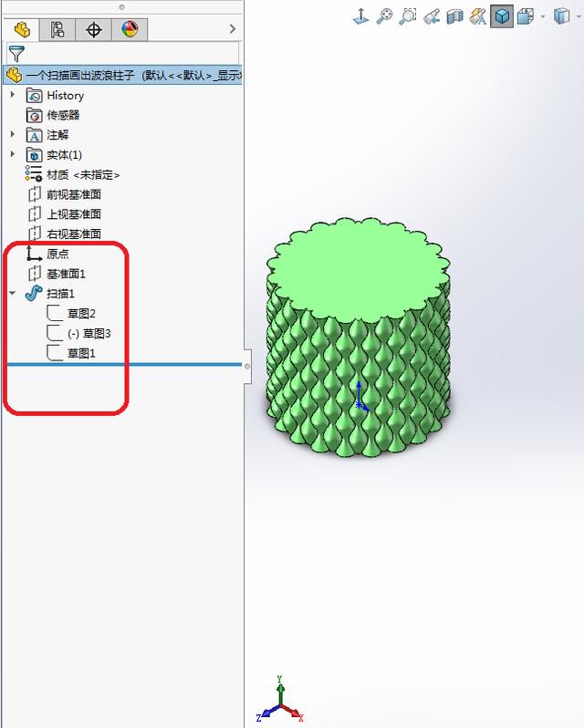Select the part name root node
Image resolution: width=584 pixels, height=728 pixels.
coord(122,75)
